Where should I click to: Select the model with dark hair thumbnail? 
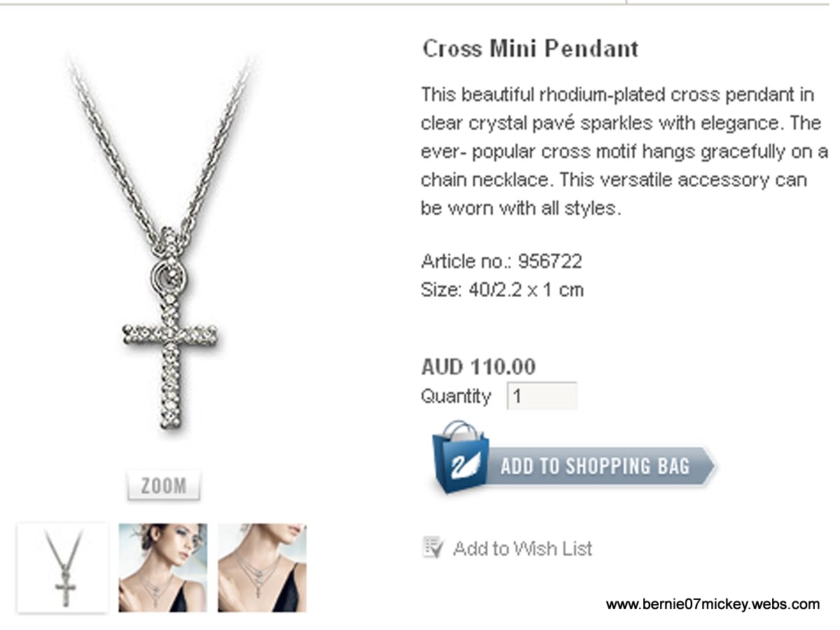point(163,568)
